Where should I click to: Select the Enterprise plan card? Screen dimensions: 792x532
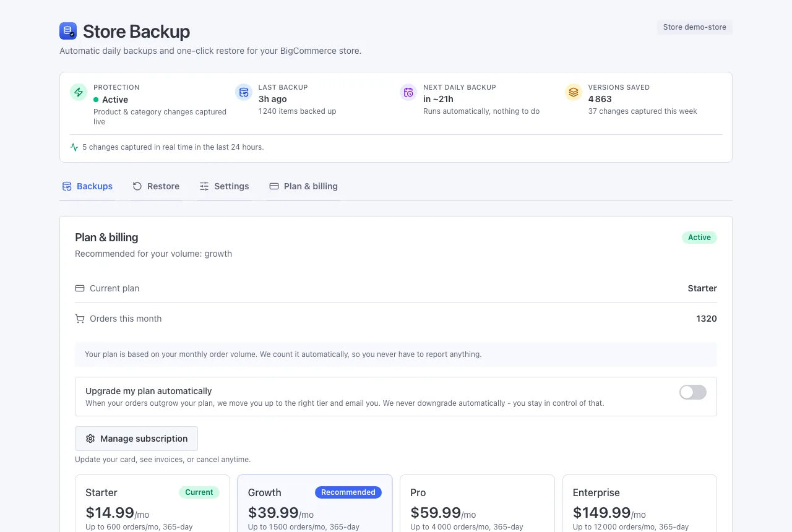[640, 504]
